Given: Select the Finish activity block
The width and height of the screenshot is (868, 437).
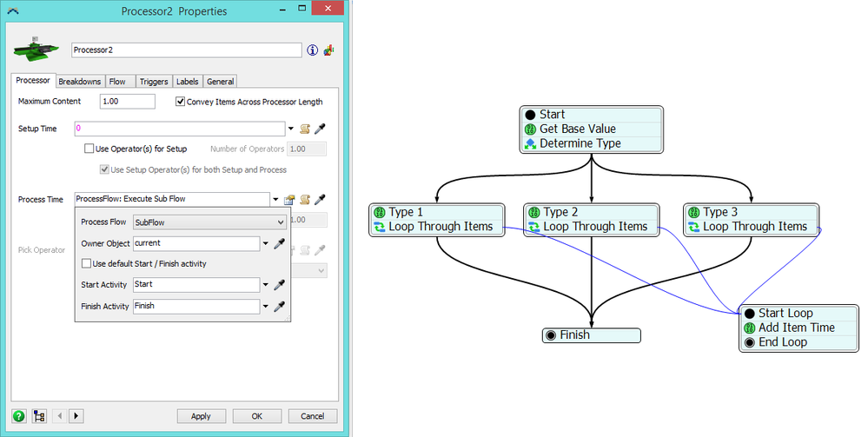Looking at the screenshot, I should (x=591, y=335).
